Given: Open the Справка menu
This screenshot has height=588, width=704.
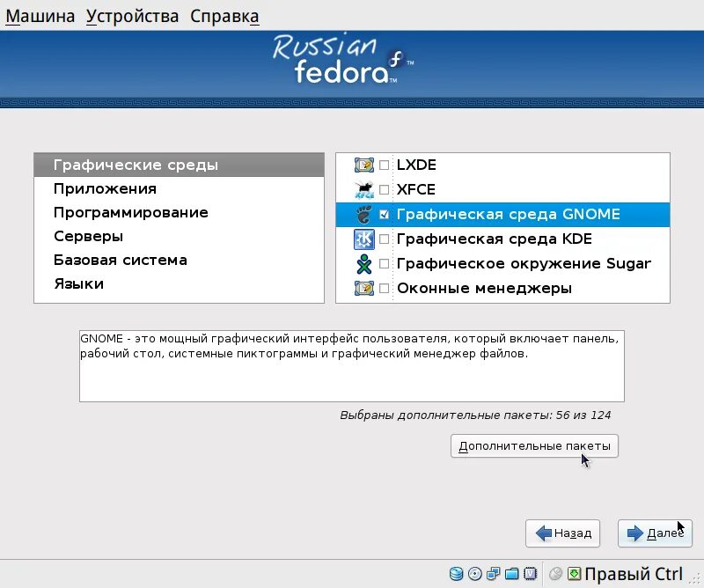Looking at the screenshot, I should pos(224,15).
